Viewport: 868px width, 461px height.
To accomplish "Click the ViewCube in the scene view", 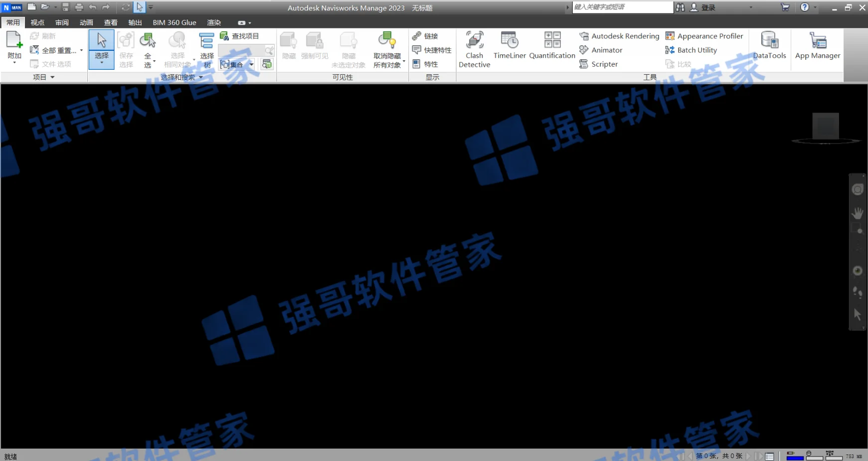I will pyautogui.click(x=826, y=126).
